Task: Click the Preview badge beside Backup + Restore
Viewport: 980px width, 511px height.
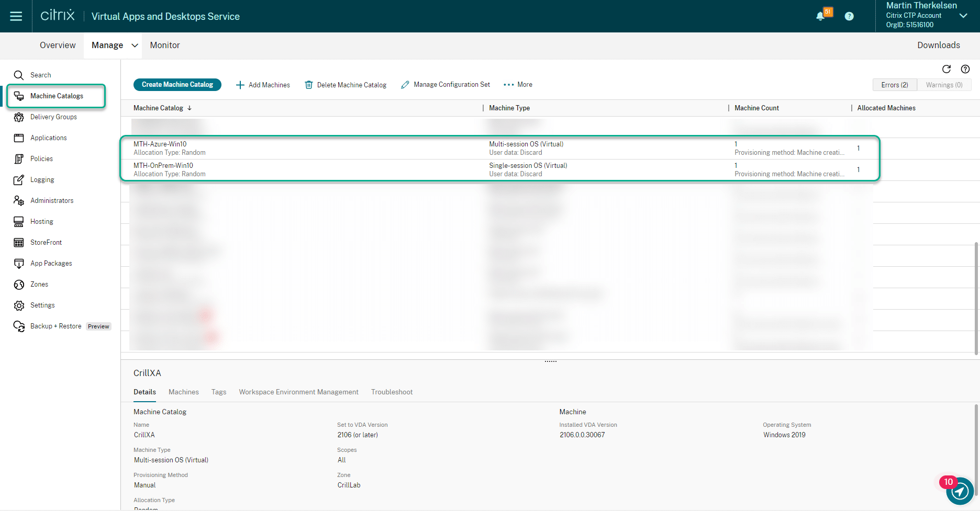Action: tap(98, 326)
